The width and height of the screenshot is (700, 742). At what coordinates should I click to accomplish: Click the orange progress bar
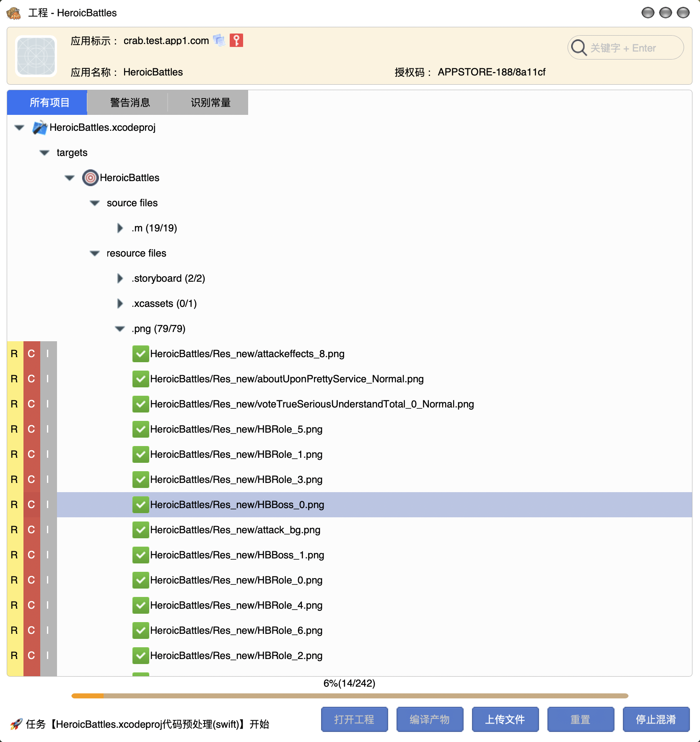(x=350, y=696)
